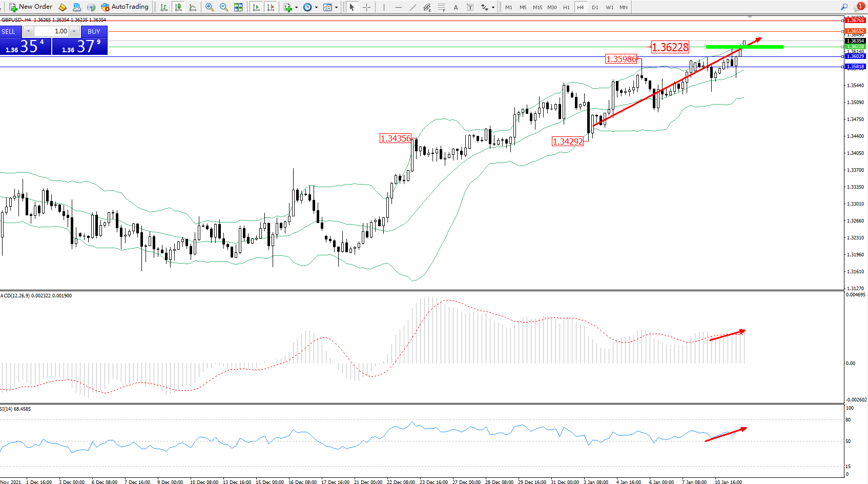This screenshot has width=868, height=484.
Task: Click the New Order button
Action: click(31, 7)
